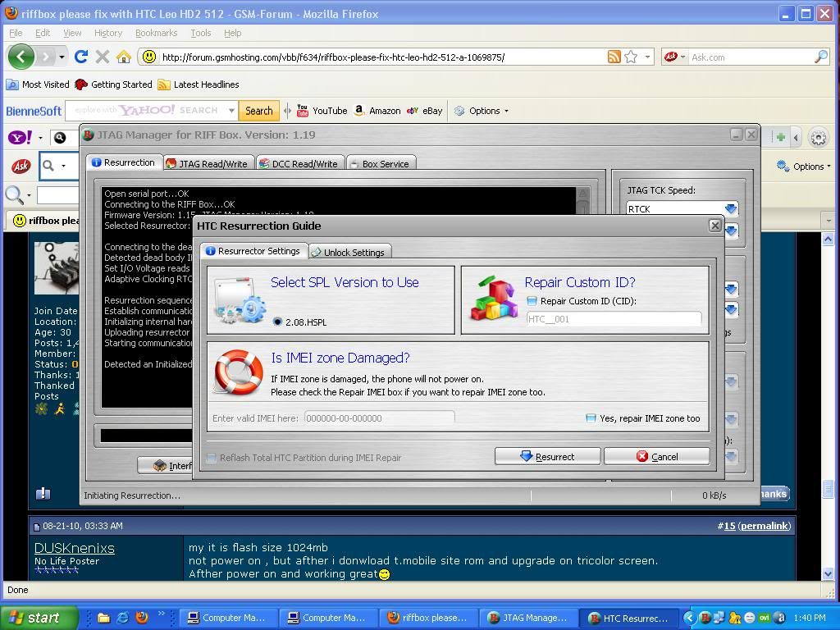The height and width of the screenshot is (630, 840).
Task: Launch Internet Explorer from quick launch
Action: click(123, 618)
